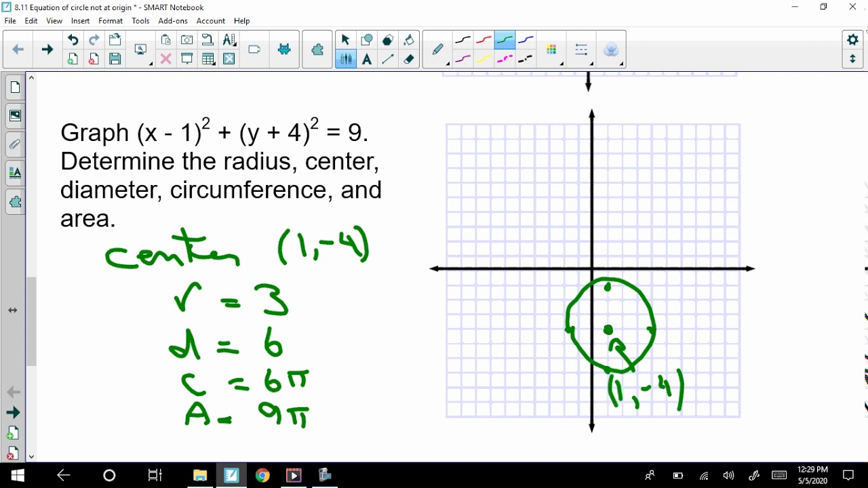Screen dimensions: 868x488
Task: Save the notebook file
Action: (115, 59)
